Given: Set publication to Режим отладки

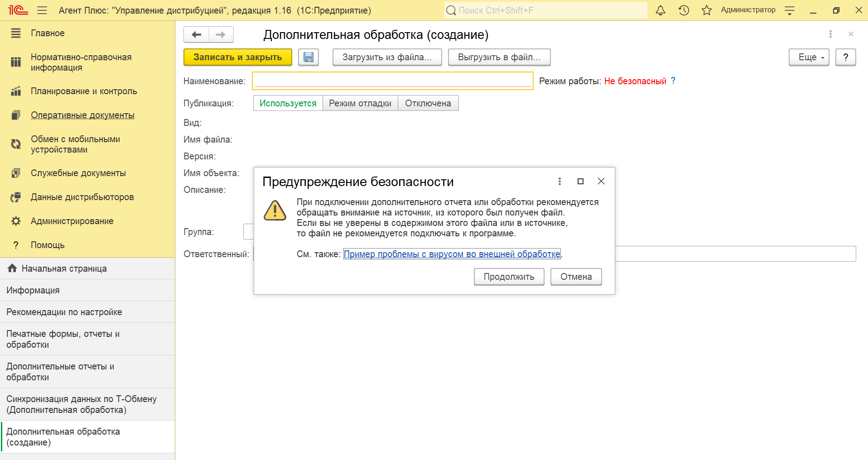Looking at the screenshot, I should [360, 103].
